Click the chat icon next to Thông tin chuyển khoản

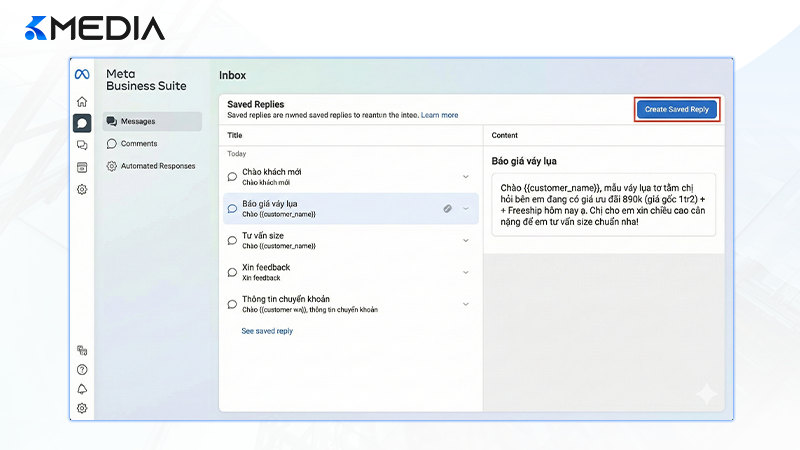coord(232,304)
